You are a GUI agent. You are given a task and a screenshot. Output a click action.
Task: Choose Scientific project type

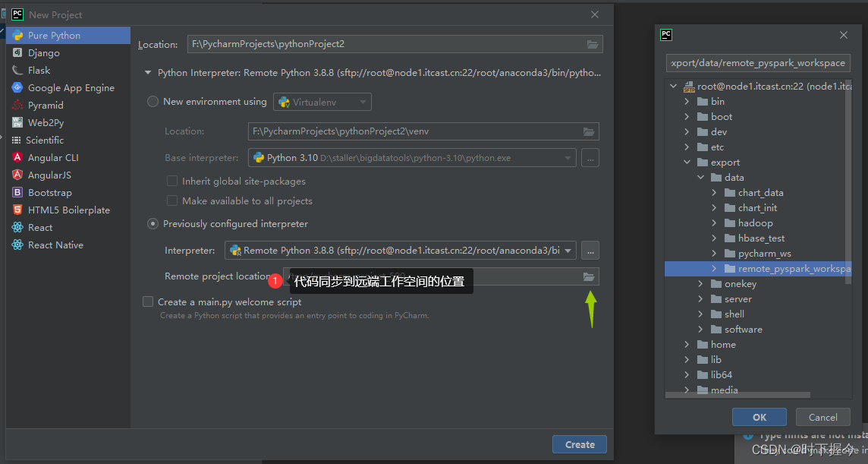click(68, 140)
